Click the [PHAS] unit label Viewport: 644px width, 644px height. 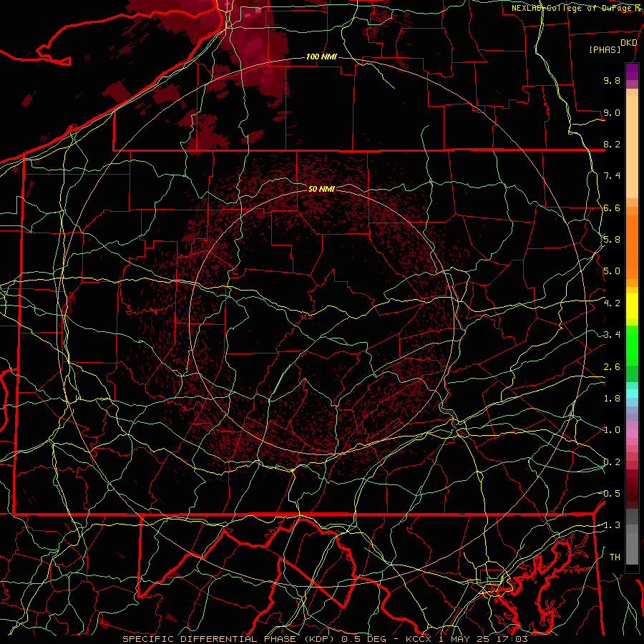point(605,49)
